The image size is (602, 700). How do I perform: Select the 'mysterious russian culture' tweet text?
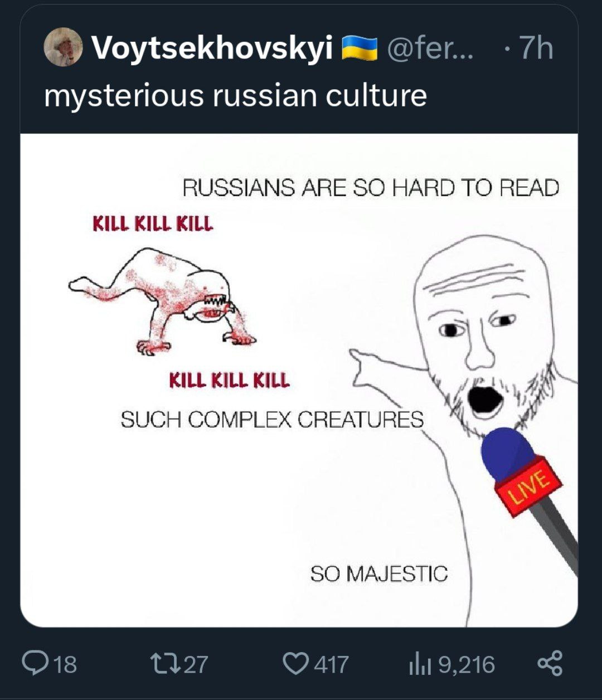pyautogui.click(x=235, y=95)
